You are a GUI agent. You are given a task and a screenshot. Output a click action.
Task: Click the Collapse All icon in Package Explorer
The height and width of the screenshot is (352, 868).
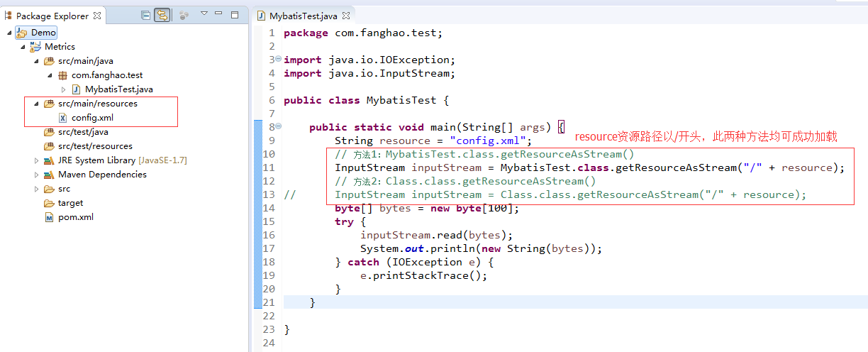pos(146,15)
